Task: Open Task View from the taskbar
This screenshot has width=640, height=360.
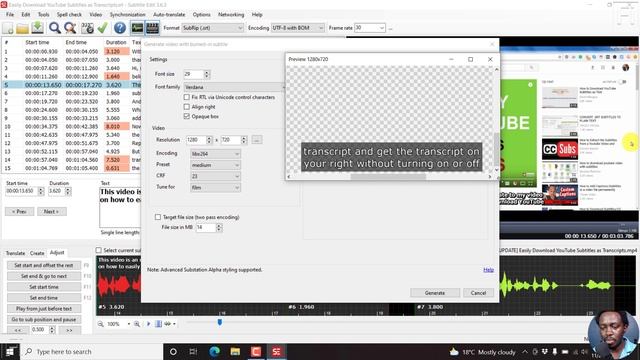Action: coord(193,351)
